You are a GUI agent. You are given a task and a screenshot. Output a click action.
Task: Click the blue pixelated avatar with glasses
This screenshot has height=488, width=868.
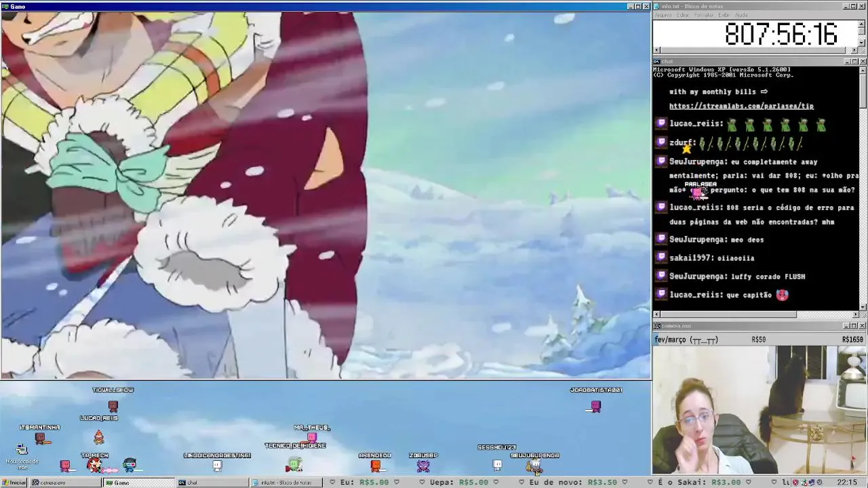pos(130,465)
